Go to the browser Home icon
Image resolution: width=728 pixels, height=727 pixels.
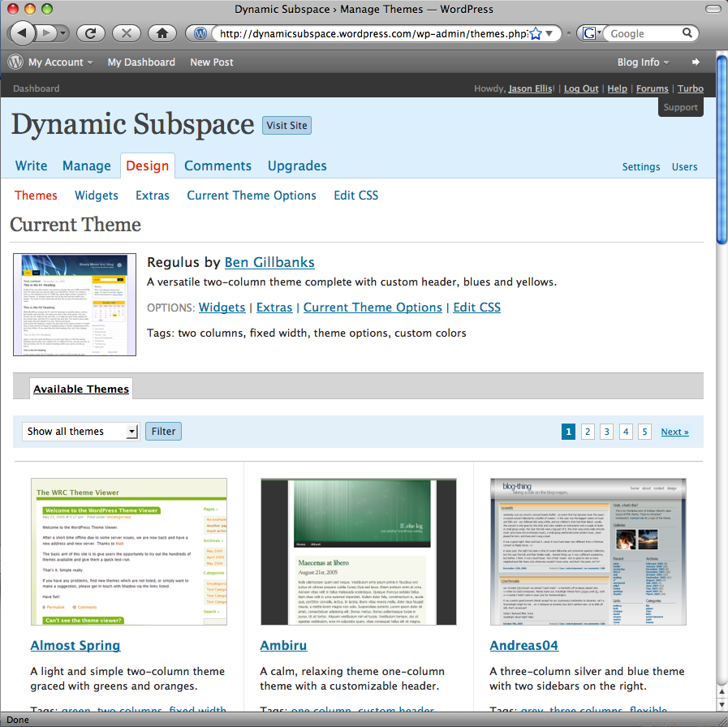point(162,33)
